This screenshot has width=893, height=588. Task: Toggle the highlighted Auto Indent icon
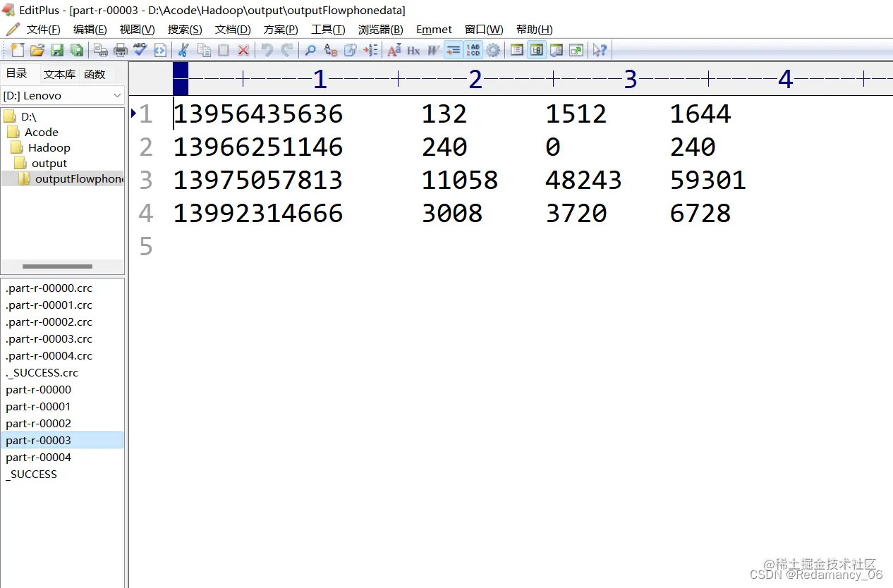(454, 50)
